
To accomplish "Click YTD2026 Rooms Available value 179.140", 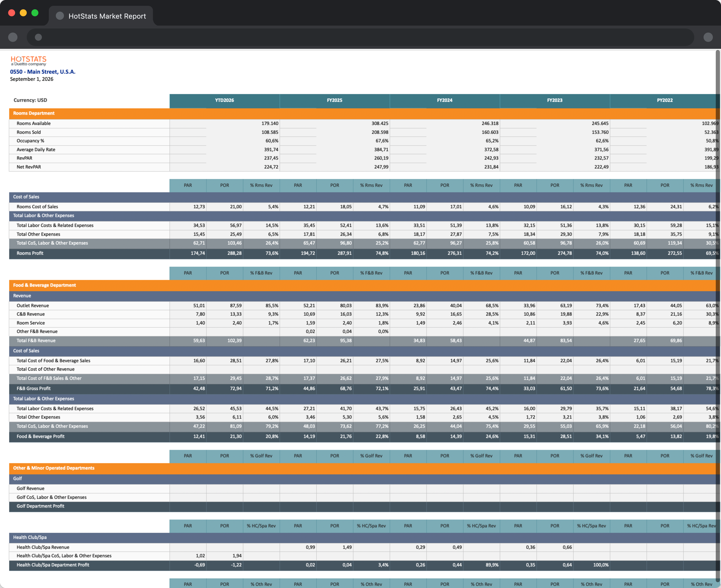I will pyautogui.click(x=270, y=124).
